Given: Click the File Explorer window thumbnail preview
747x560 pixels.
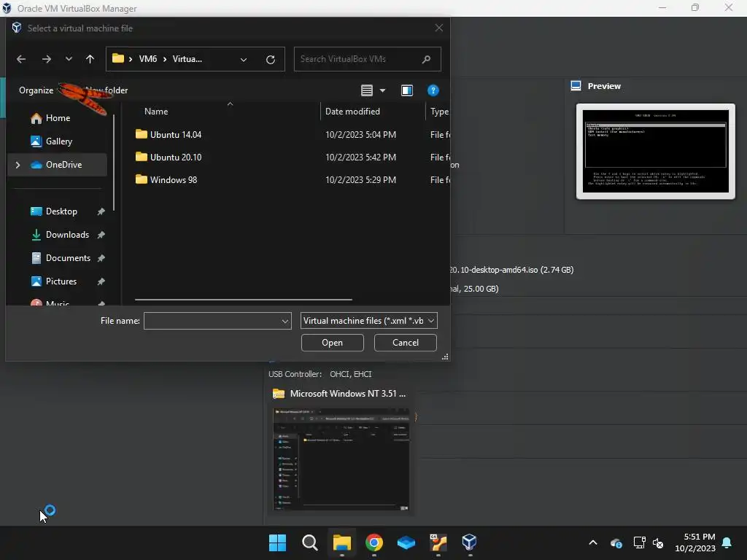Looking at the screenshot, I should point(341,459).
